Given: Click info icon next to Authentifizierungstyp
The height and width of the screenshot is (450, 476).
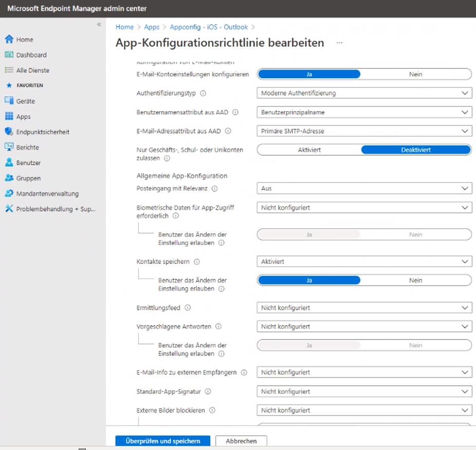Looking at the screenshot, I should click(203, 94).
